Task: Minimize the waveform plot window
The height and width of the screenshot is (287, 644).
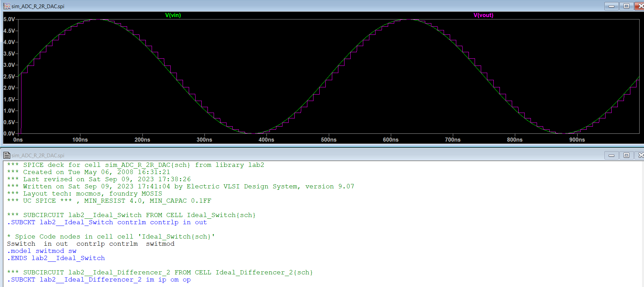Action: click(612, 6)
